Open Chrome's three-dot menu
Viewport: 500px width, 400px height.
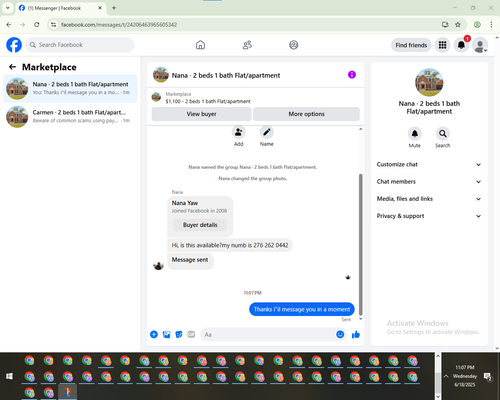491,25
